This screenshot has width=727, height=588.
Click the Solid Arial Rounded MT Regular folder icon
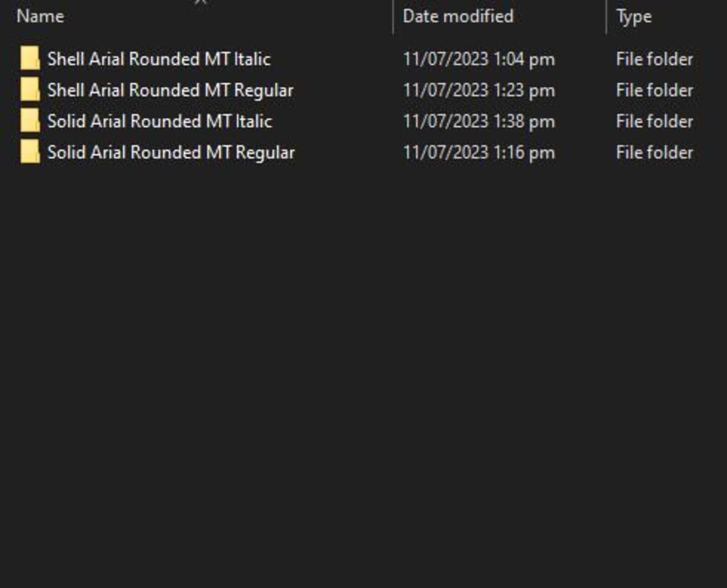click(x=30, y=152)
